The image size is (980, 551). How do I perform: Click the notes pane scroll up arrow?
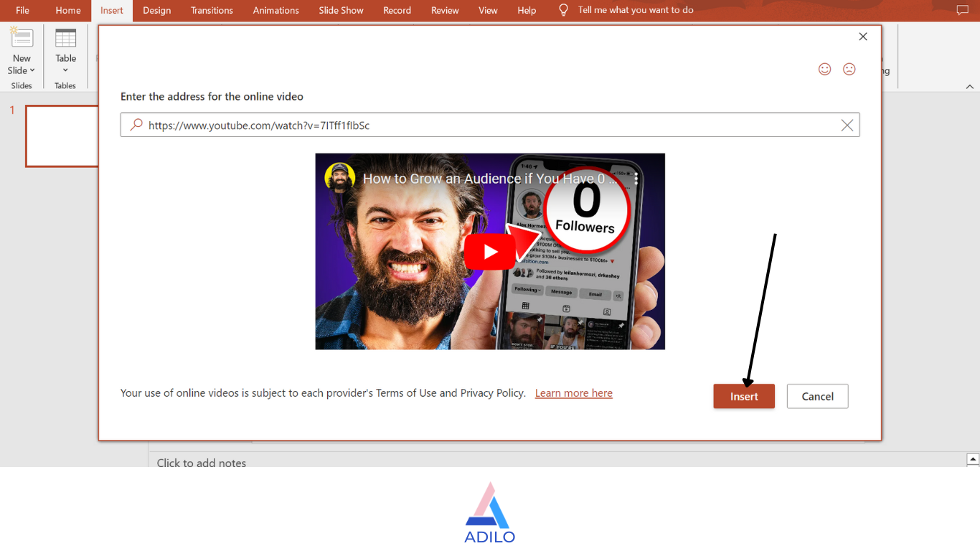click(973, 459)
